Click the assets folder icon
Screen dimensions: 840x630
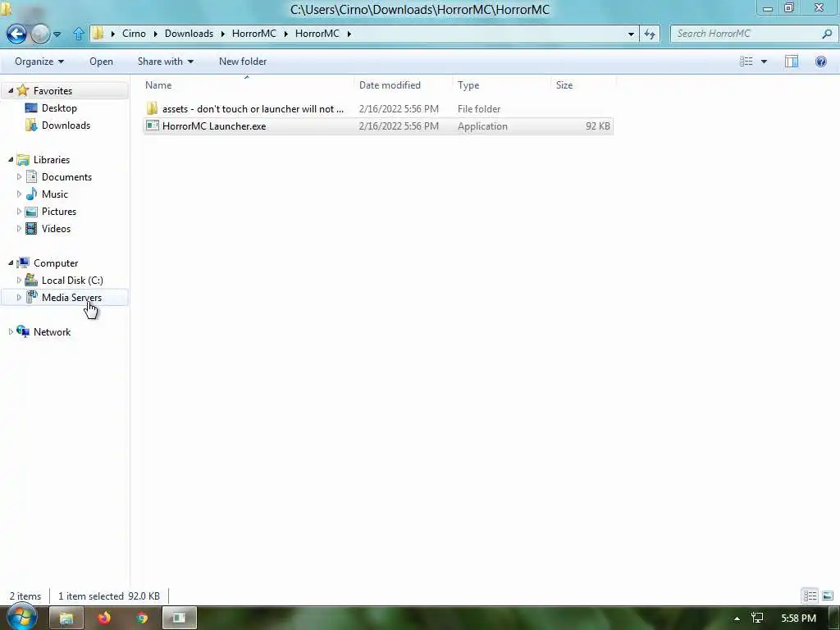coord(152,109)
